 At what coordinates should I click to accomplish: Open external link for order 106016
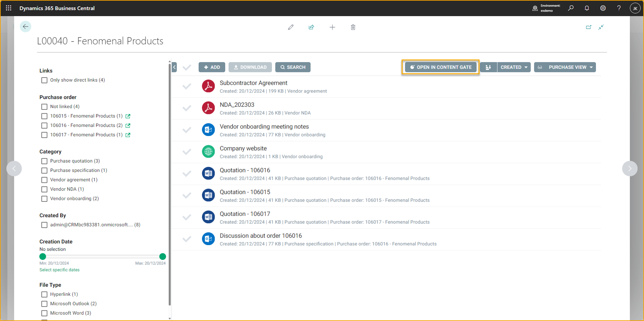[128, 126]
